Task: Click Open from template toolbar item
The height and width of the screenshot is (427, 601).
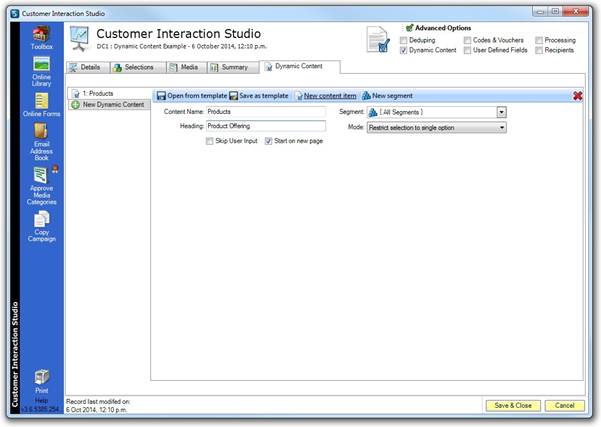Action: [x=192, y=96]
